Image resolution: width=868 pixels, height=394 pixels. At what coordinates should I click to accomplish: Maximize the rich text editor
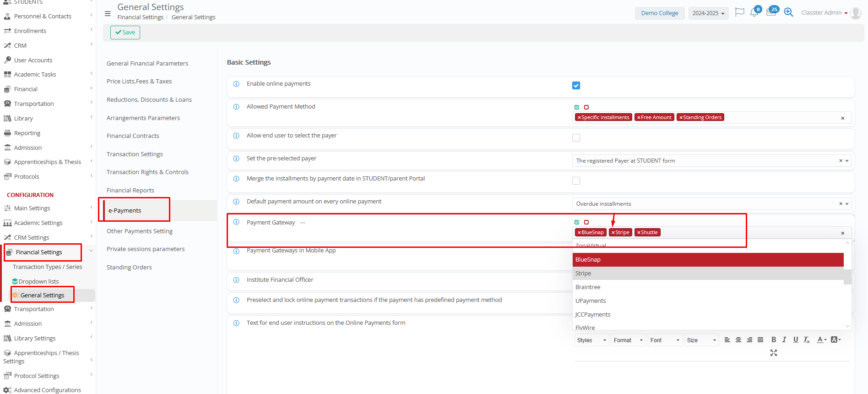[x=774, y=353]
